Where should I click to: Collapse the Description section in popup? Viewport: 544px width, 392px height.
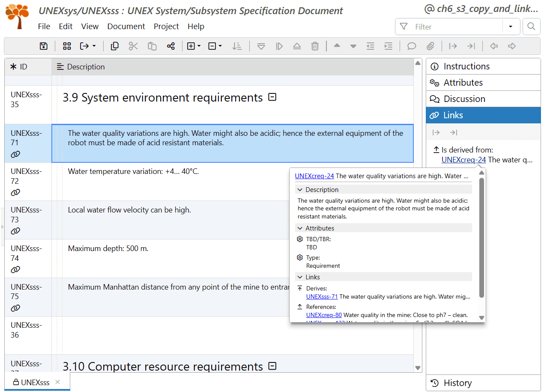tap(299, 189)
